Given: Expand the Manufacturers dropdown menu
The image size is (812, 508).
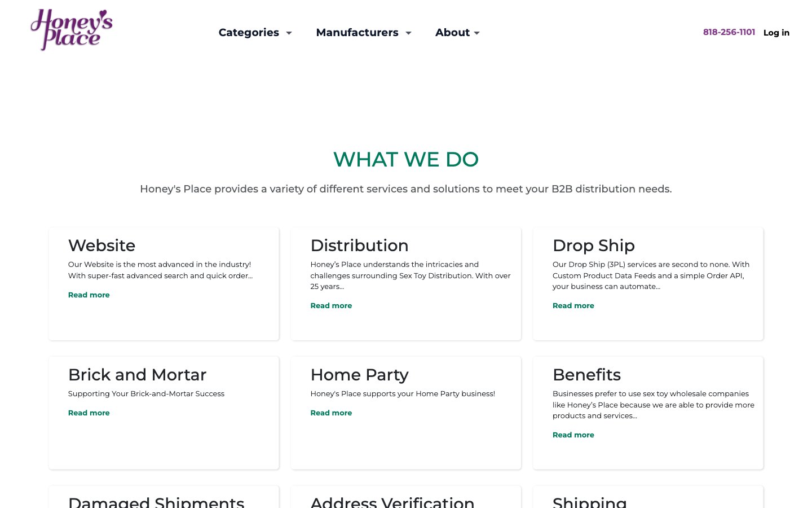Looking at the screenshot, I should click(x=364, y=33).
